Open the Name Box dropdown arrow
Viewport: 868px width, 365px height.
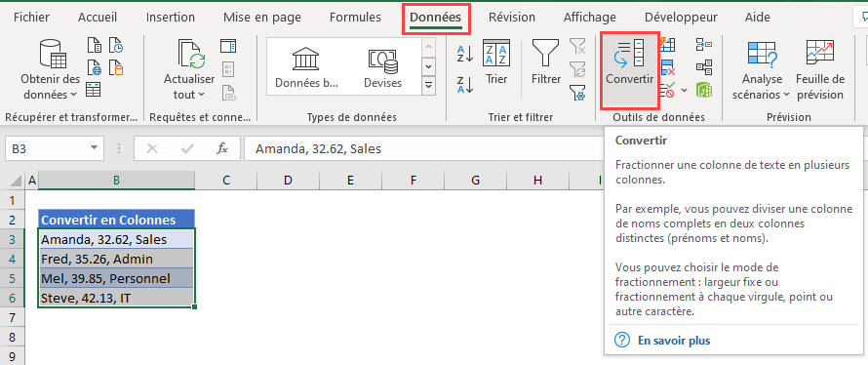coord(94,148)
